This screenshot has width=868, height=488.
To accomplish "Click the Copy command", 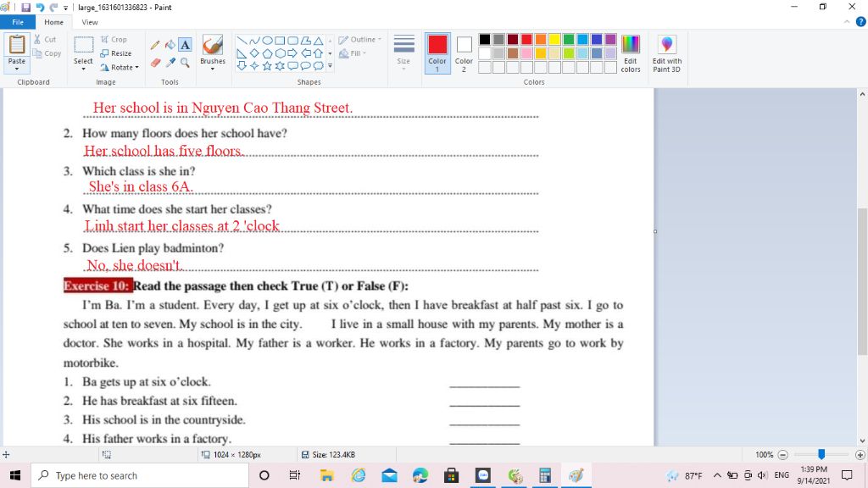I will point(47,53).
